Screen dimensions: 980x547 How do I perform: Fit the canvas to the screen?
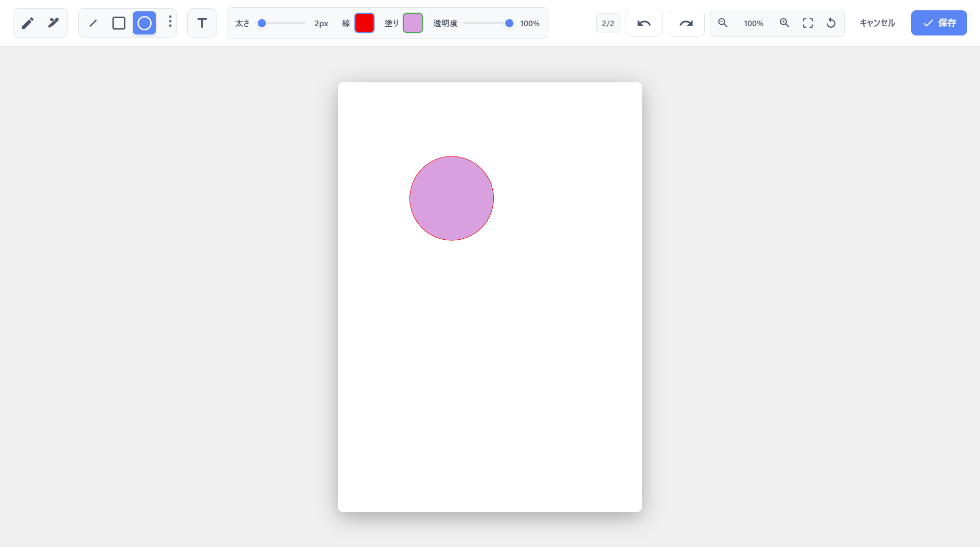click(807, 23)
